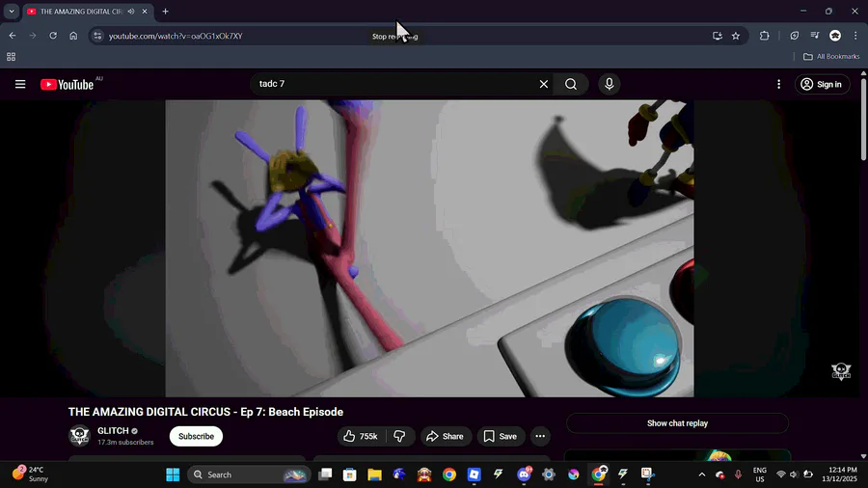Image resolution: width=868 pixels, height=488 pixels.
Task: Open the Chrome profile avatar
Action: (x=835, y=36)
